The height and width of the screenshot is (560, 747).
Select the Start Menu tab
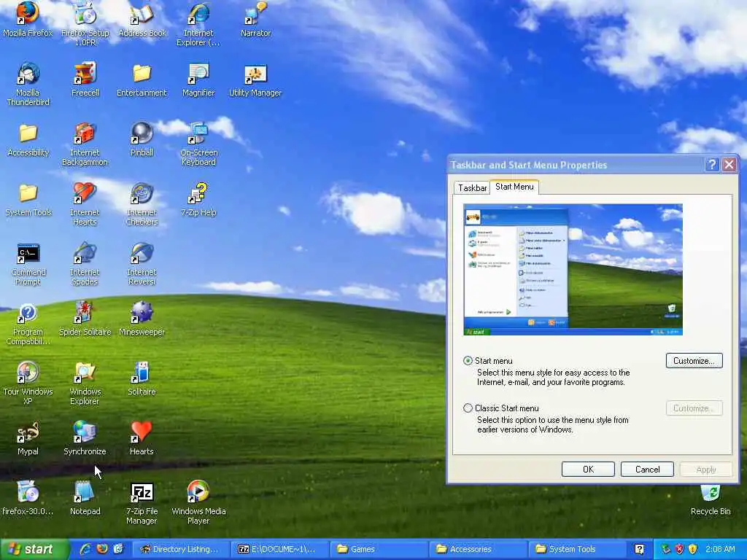(x=514, y=187)
